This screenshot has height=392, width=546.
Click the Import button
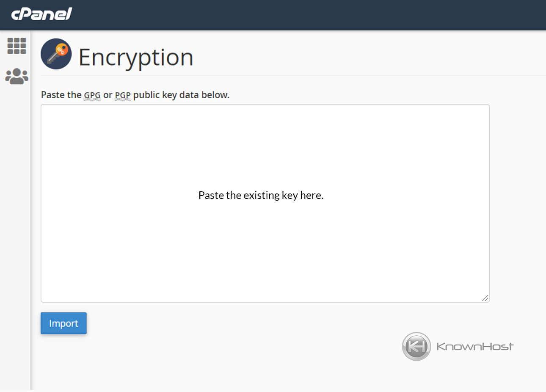(63, 323)
